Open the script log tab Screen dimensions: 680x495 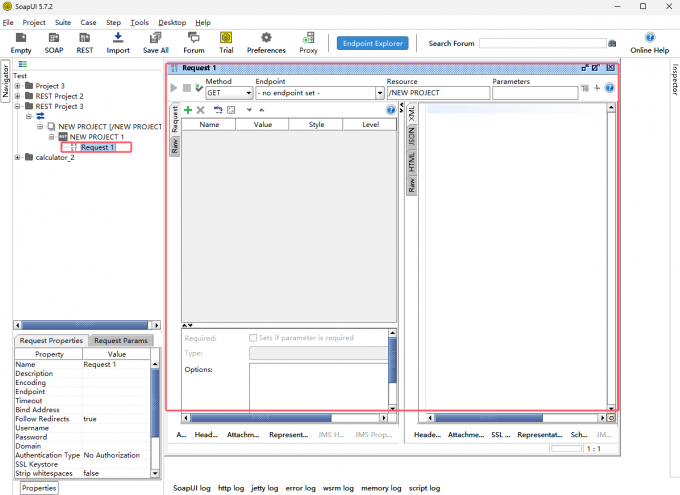click(x=424, y=488)
